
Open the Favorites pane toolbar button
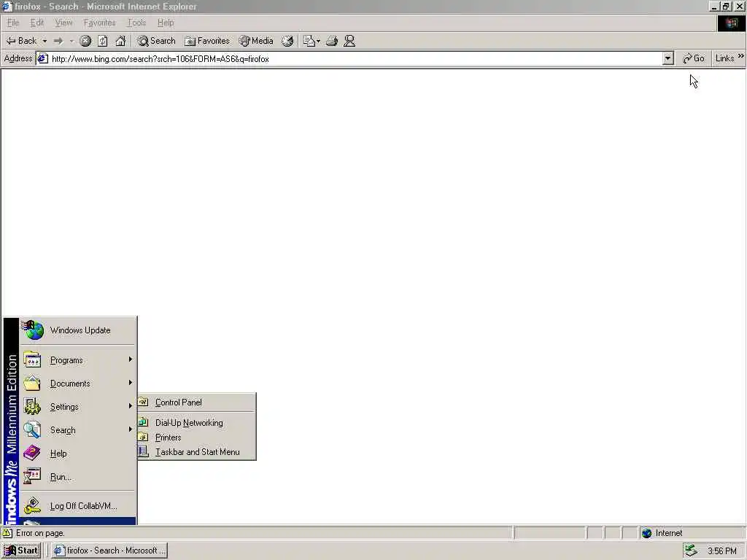(207, 41)
